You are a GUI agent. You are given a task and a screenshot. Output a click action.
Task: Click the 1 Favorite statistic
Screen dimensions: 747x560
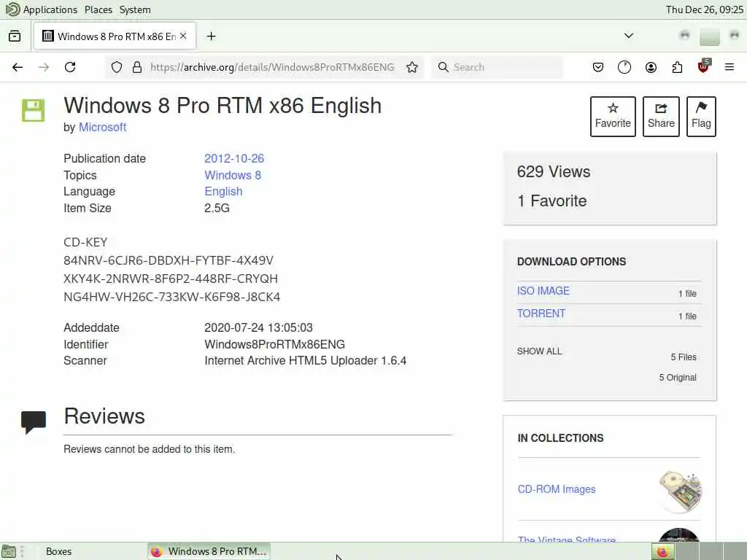(x=551, y=201)
